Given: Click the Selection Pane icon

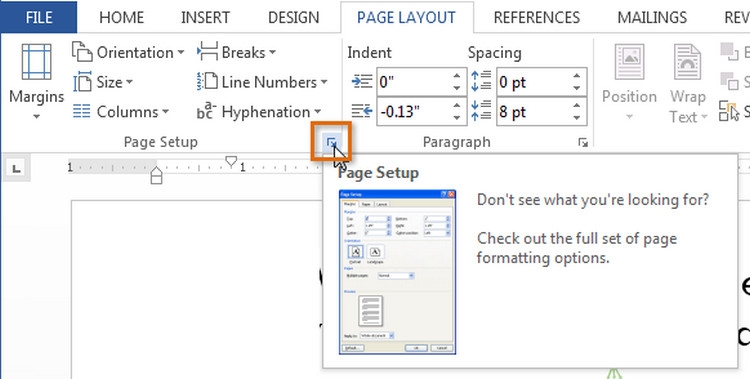Looking at the screenshot, I should click(x=729, y=112).
